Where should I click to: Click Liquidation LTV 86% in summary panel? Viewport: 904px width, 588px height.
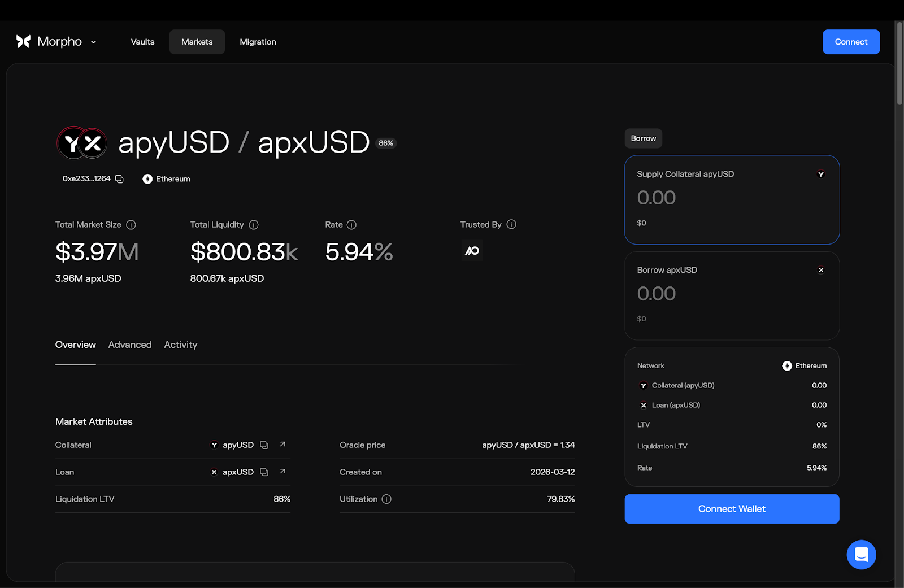click(819, 446)
